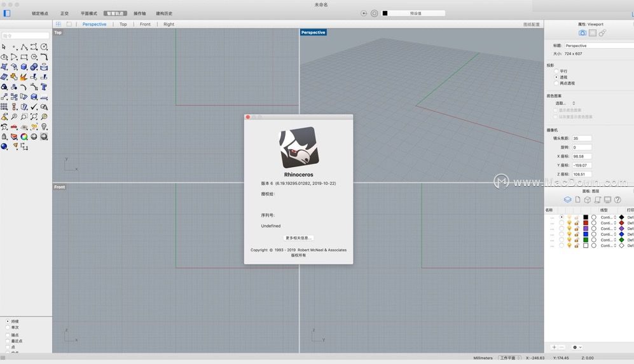Click the checkmark analysis tool
This screenshot has width=634, height=364.
(x=34, y=107)
